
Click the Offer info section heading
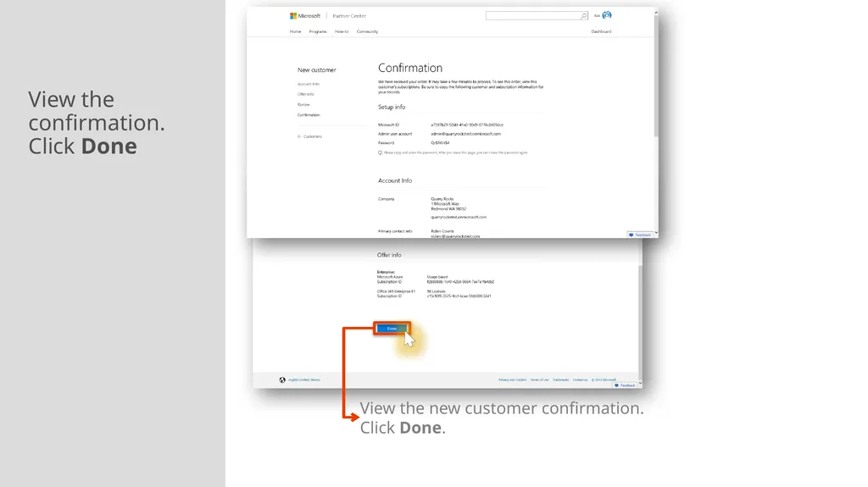pyautogui.click(x=389, y=255)
